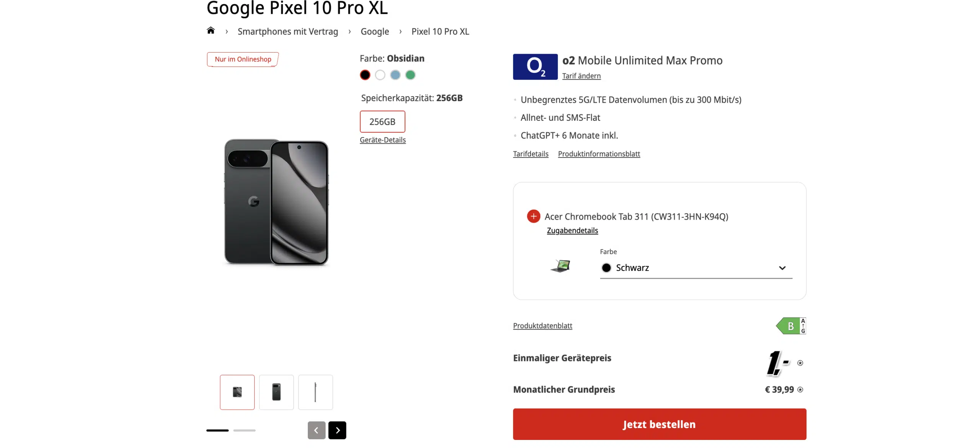Image resolution: width=980 pixels, height=448 pixels.
Task: Click the red plus icon beside Acer Chromebook
Action: point(533,216)
